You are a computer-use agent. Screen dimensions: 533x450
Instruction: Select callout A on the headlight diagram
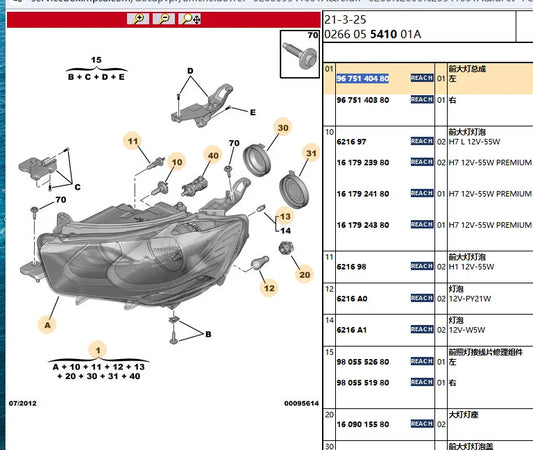pos(47,325)
